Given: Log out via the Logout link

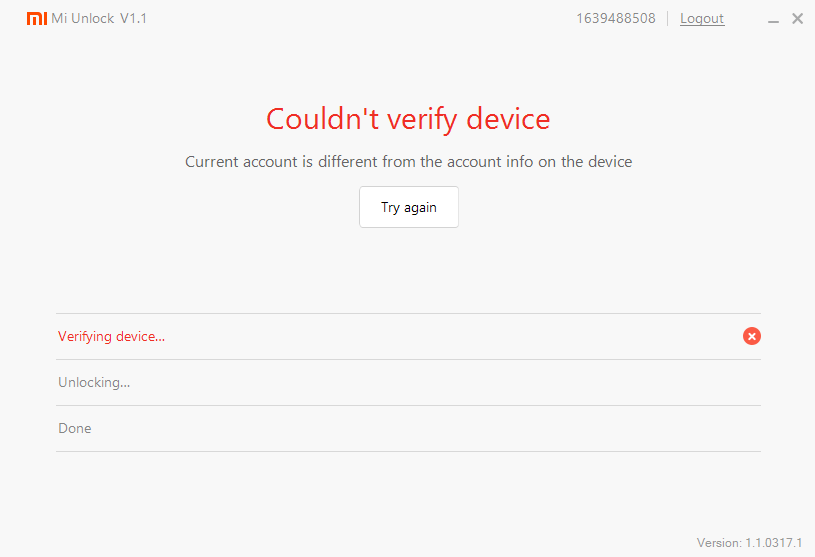Looking at the screenshot, I should (702, 19).
